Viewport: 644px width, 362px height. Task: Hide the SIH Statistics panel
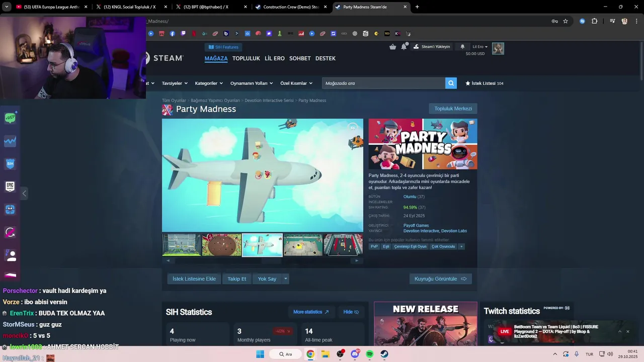tap(351, 312)
